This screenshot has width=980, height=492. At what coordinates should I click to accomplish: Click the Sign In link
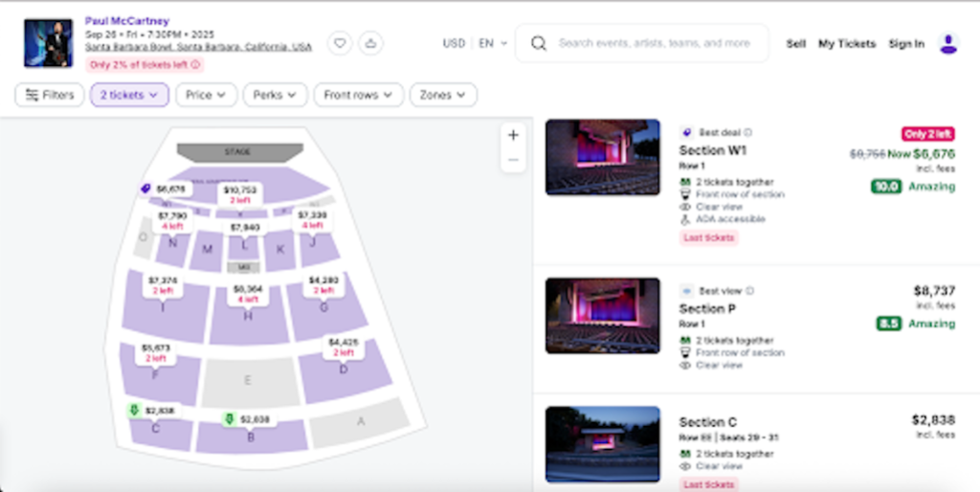point(905,43)
